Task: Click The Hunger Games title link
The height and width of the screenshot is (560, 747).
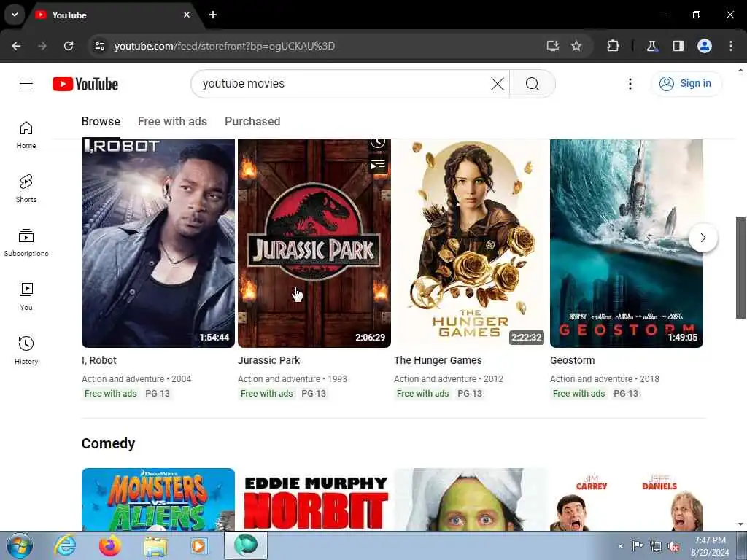Action: [438, 360]
